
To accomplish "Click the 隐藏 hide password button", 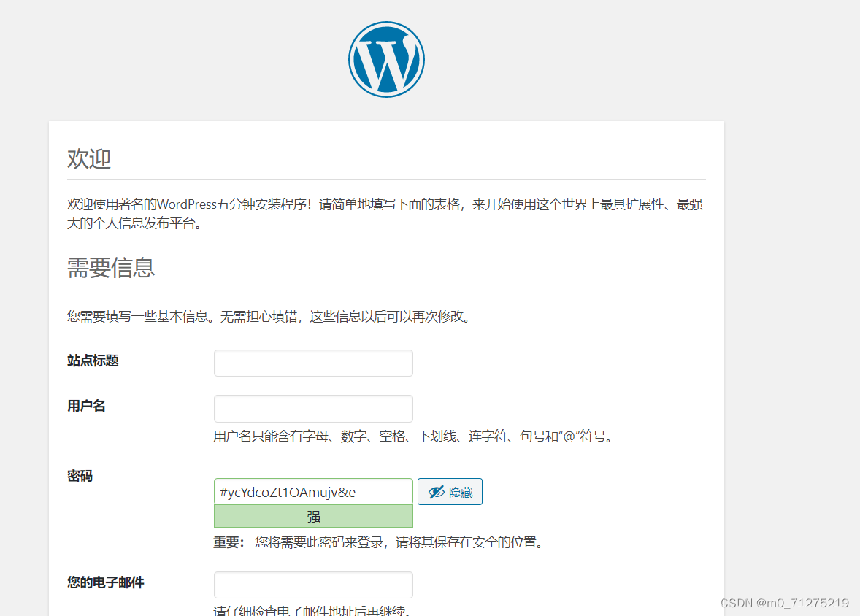I will pyautogui.click(x=450, y=491).
